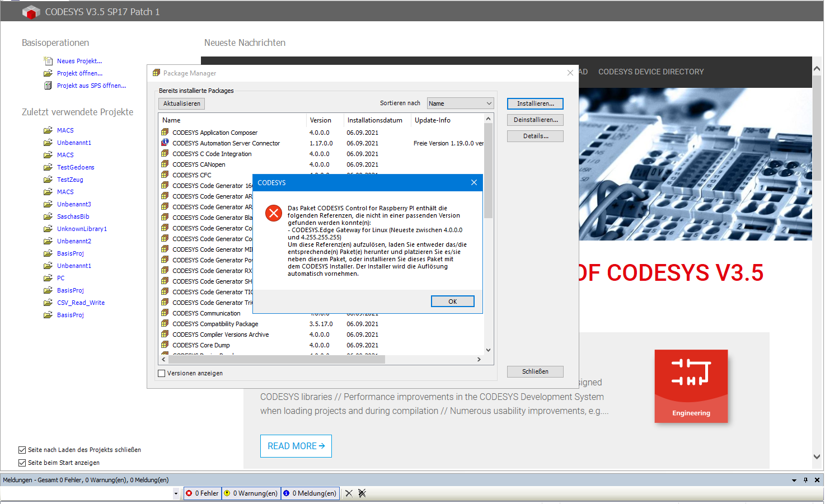Toggle the 0 Meldung(en) filter button
Viewport: 825px width, 504px height.
[310, 493]
